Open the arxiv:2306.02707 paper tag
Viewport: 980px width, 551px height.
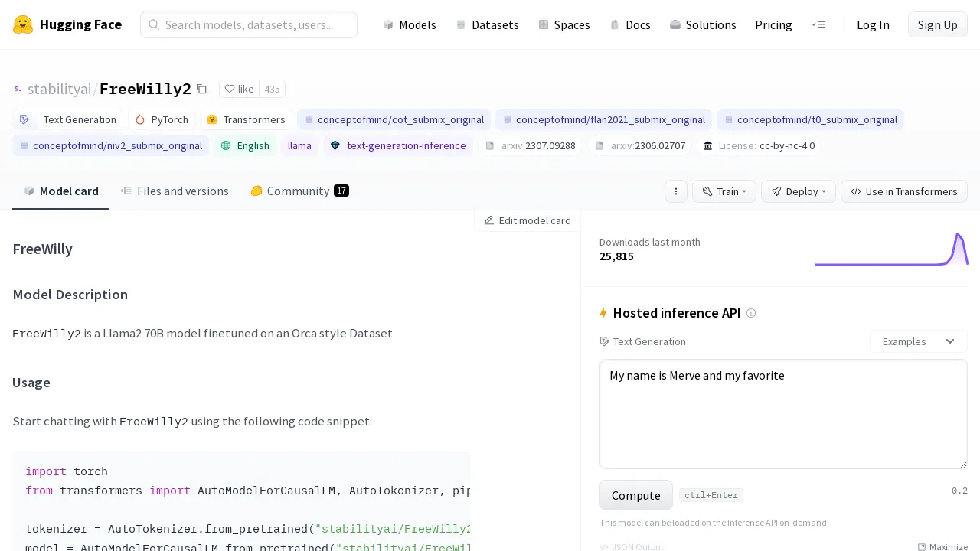(639, 145)
